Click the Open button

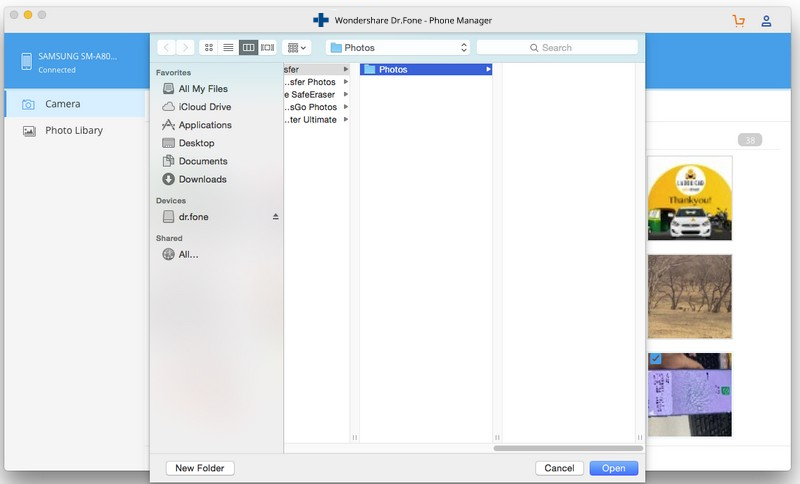[613, 468]
